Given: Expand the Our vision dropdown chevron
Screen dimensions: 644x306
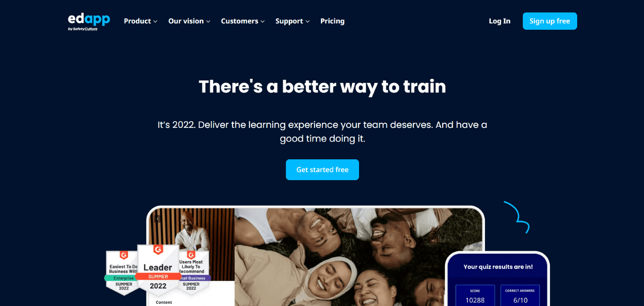Looking at the screenshot, I should pos(208,21).
